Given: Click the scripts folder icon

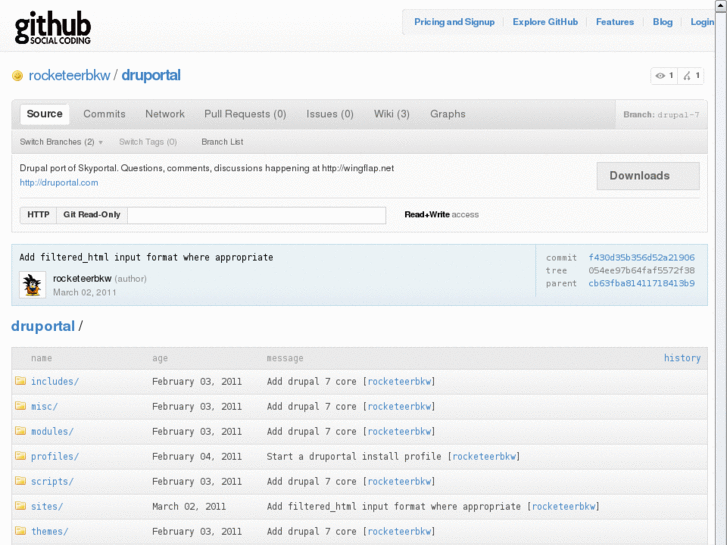Looking at the screenshot, I should pos(20,481).
